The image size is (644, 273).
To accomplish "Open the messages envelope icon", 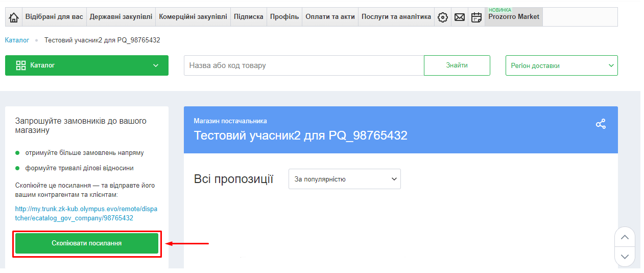I will (460, 17).
